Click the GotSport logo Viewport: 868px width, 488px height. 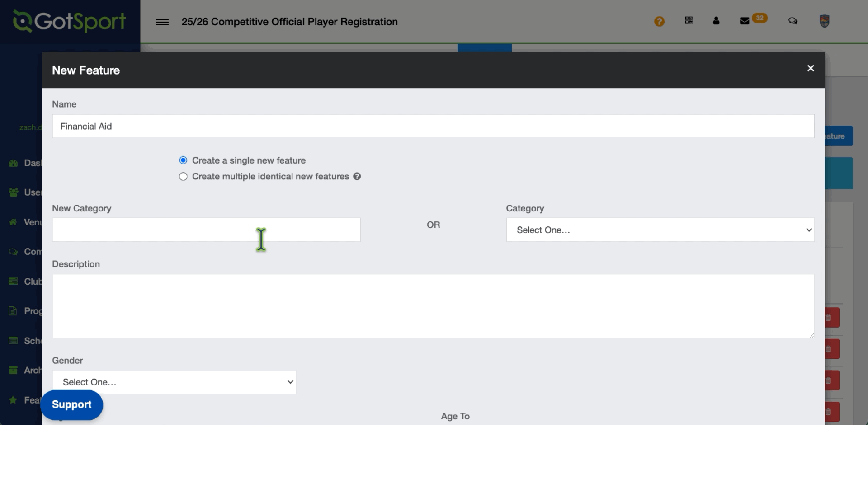[x=70, y=22]
